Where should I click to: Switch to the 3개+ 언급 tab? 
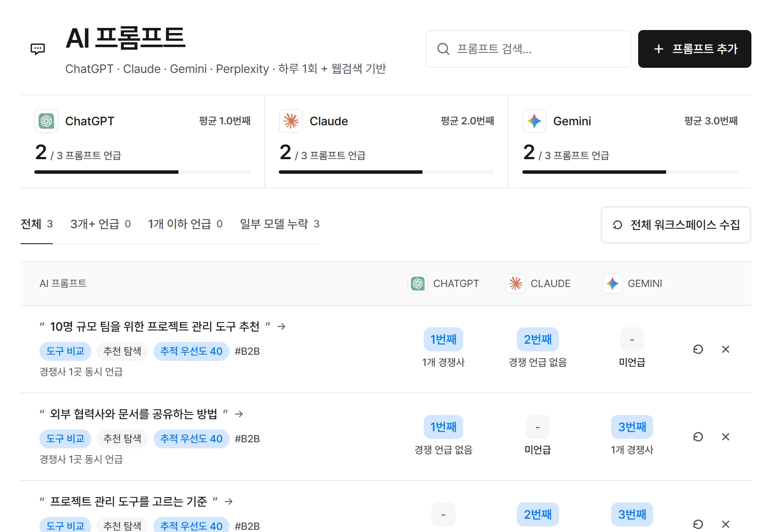click(100, 224)
